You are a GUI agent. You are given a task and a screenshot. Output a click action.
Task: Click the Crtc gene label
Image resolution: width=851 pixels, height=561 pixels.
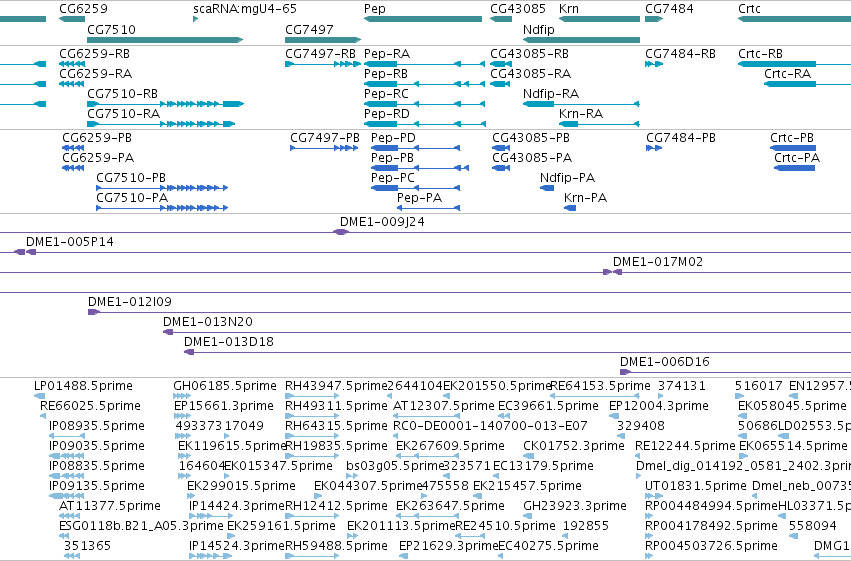tap(749, 9)
